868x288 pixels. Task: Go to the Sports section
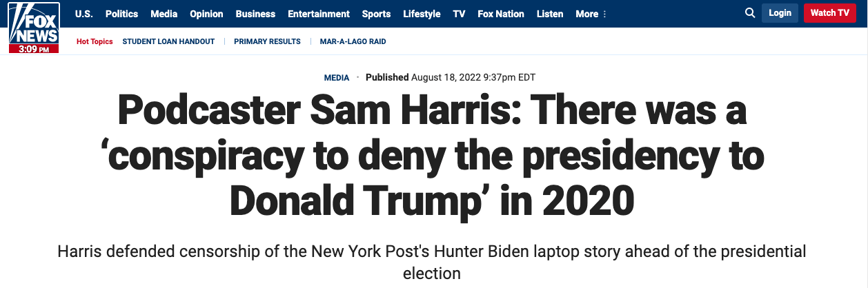(x=376, y=14)
